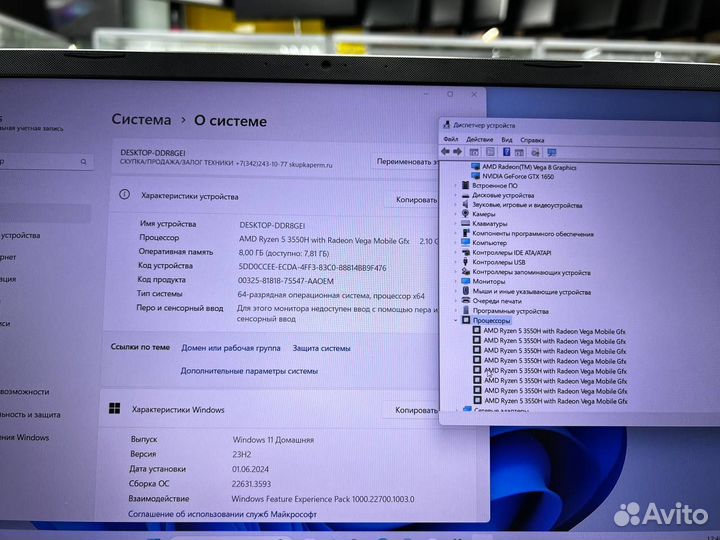The height and width of the screenshot is (540, 720).
Task: Click the Клавиатуры keyboard icon
Action: 466,224
